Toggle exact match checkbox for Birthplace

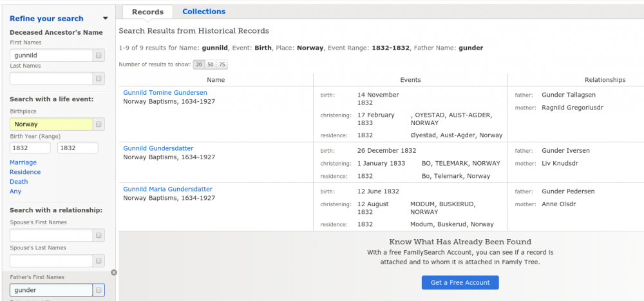coord(99,124)
